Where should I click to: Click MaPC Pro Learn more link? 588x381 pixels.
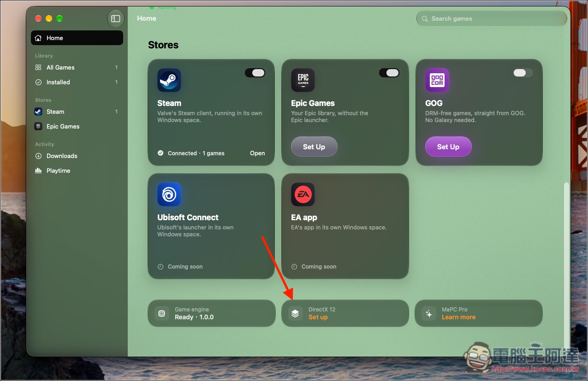click(458, 317)
